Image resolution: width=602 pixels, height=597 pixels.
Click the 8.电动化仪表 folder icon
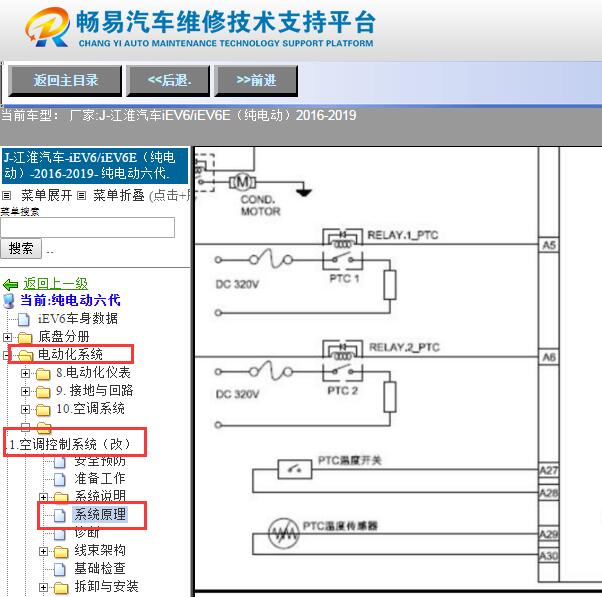pyautogui.click(x=43, y=374)
